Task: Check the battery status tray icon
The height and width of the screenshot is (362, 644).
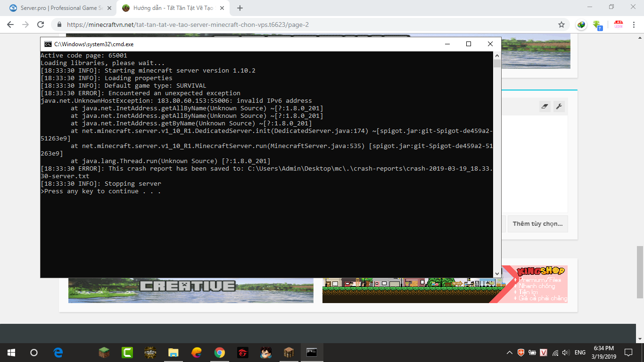Action: [x=532, y=352]
